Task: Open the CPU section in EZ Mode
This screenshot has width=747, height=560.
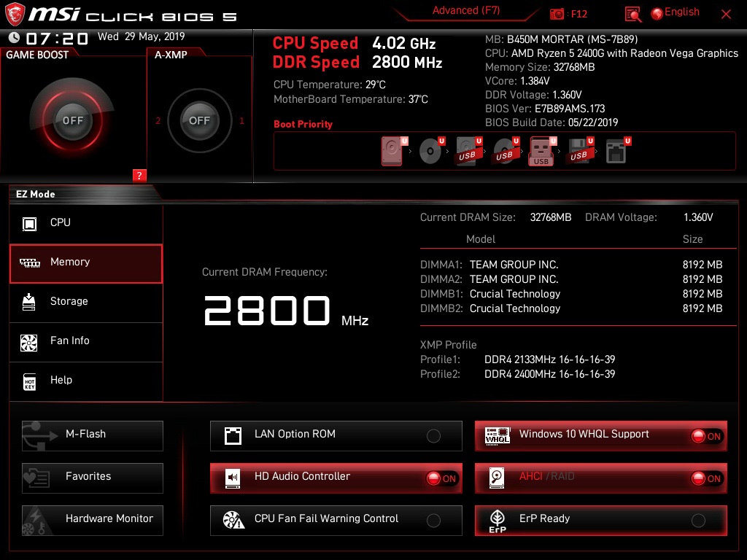Action: pos(86,223)
